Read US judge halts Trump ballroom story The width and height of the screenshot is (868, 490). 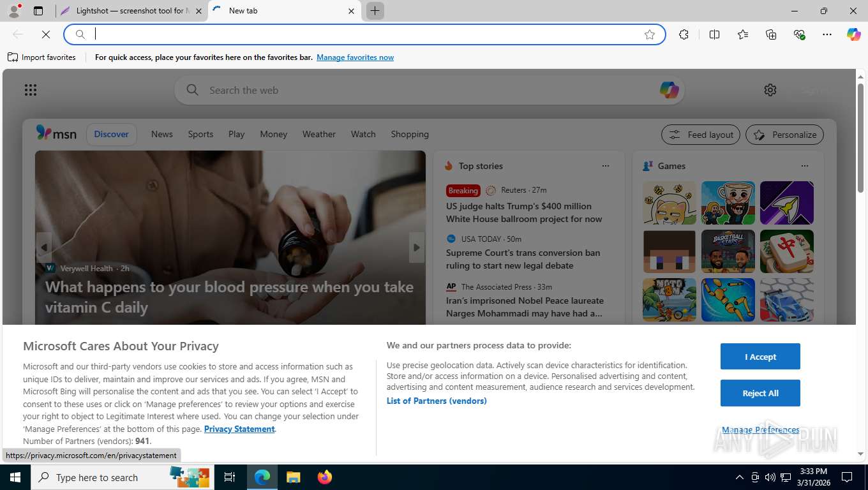tap(524, 212)
